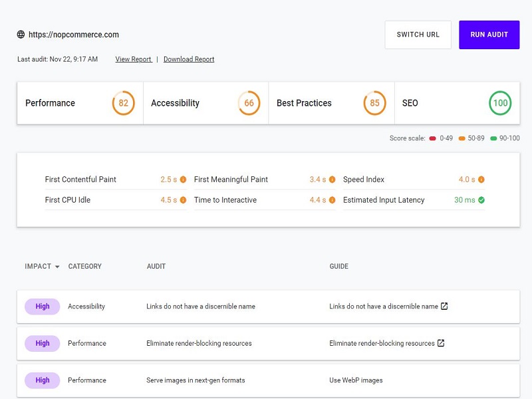Open the Accessibility score card
This screenshot has width=532, height=399.
[x=206, y=103]
